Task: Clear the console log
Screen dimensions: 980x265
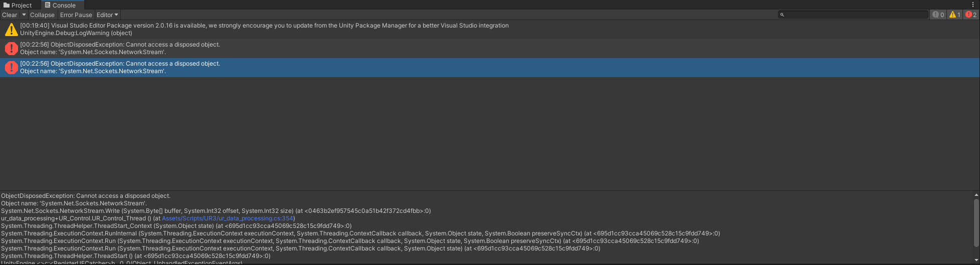Action: [x=10, y=15]
